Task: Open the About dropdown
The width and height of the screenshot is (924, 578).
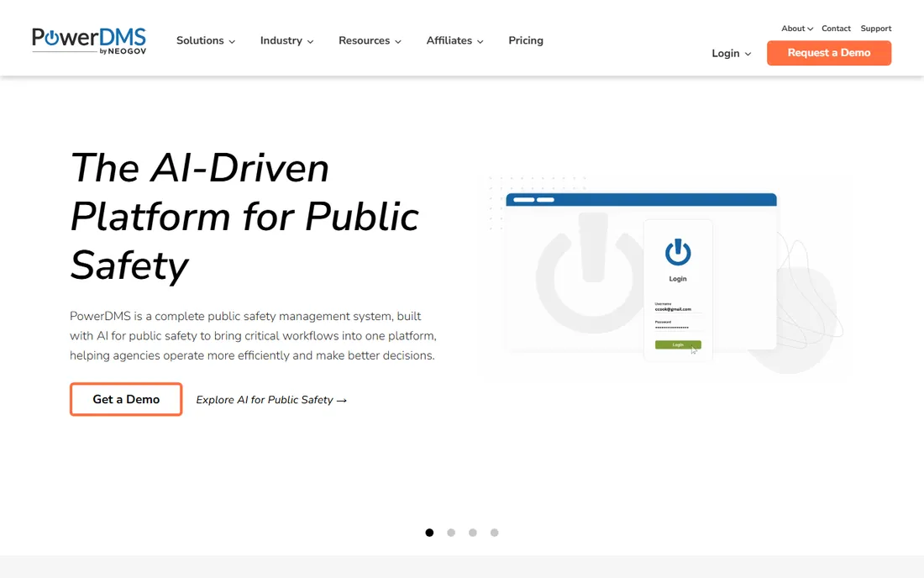Action: click(796, 29)
